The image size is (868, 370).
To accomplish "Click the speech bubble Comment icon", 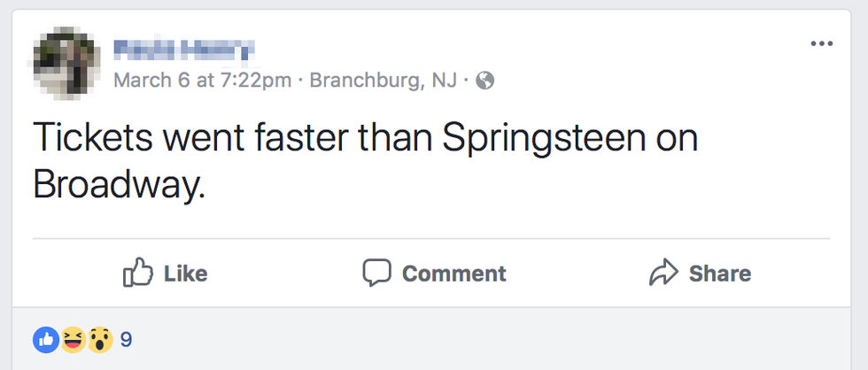I will pos(376,273).
